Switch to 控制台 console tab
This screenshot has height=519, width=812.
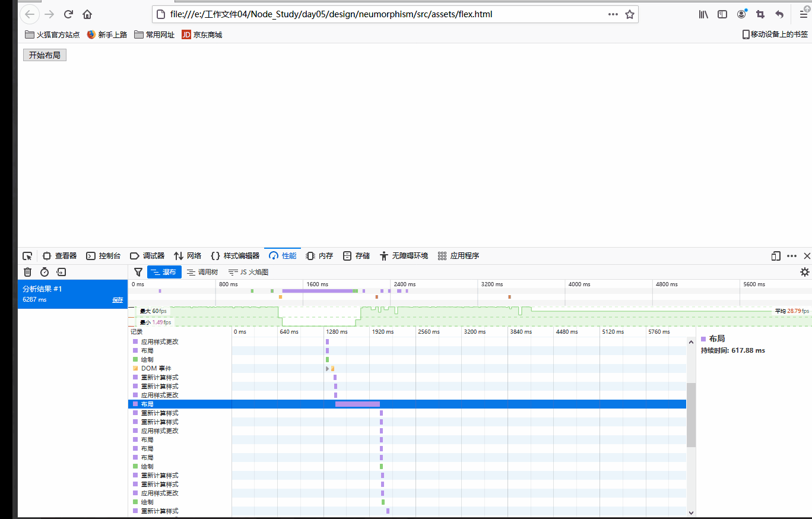(104, 256)
